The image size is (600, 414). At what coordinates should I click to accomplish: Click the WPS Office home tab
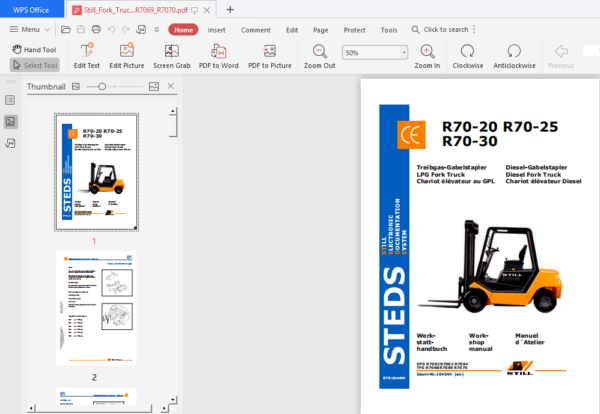(x=31, y=10)
